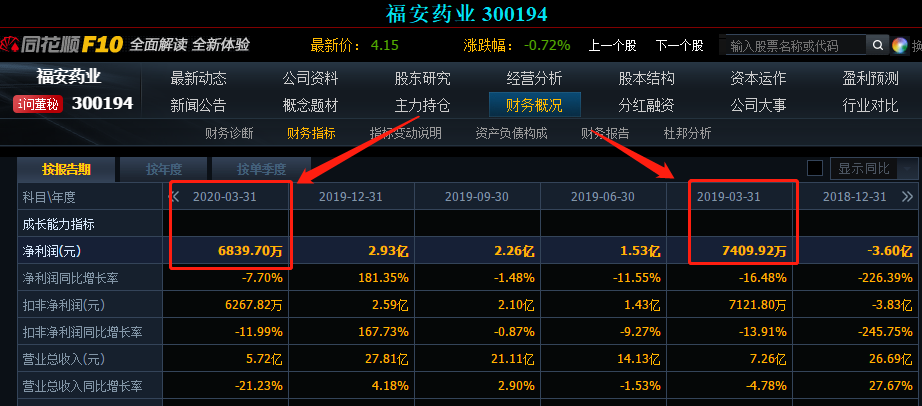Focus the stock name or code search field
The width and height of the screenshot is (922, 406).
pos(796,45)
